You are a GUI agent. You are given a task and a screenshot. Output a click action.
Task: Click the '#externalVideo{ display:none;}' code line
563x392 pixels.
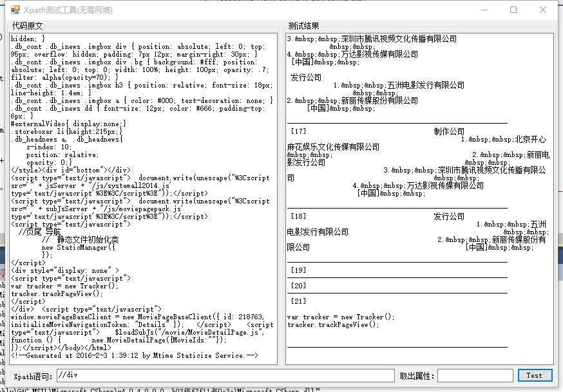68,124
